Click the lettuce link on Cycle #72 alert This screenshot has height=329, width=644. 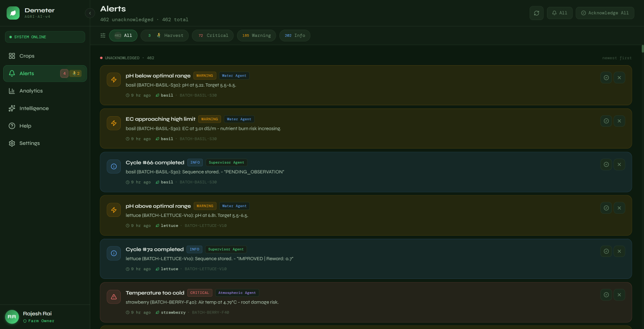click(167, 269)
